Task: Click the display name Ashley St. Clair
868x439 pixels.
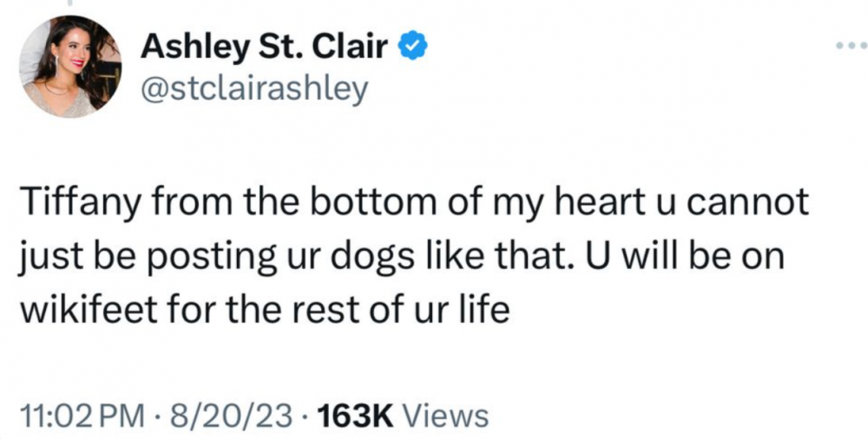Action: (x=263, y=47)
